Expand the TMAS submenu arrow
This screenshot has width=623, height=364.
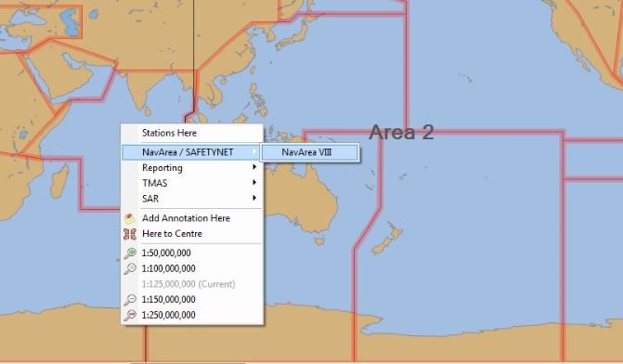[x=254, y=182]
